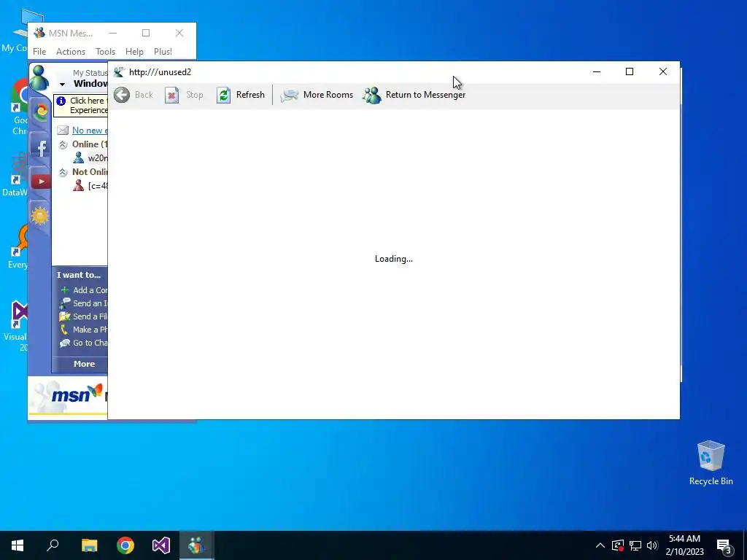The image size is (747, 560).
Task: Click the No new e-mail link
Action: tap(90, 131)
